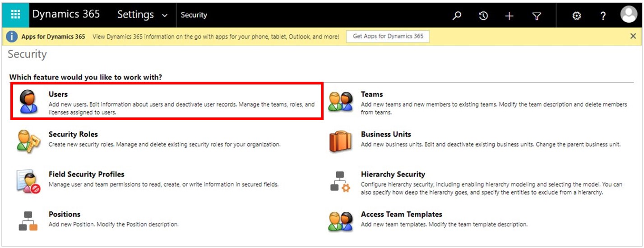Click the Business Units briefcase icon
This screenshot has height=248, width=644.
click(x=340, y=141)
